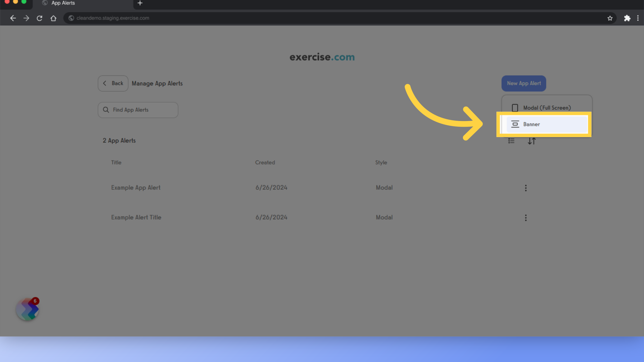This screenshot has width=644, height=362.
Task: Open options menu for Example App Alert
Action: (526, 188)
